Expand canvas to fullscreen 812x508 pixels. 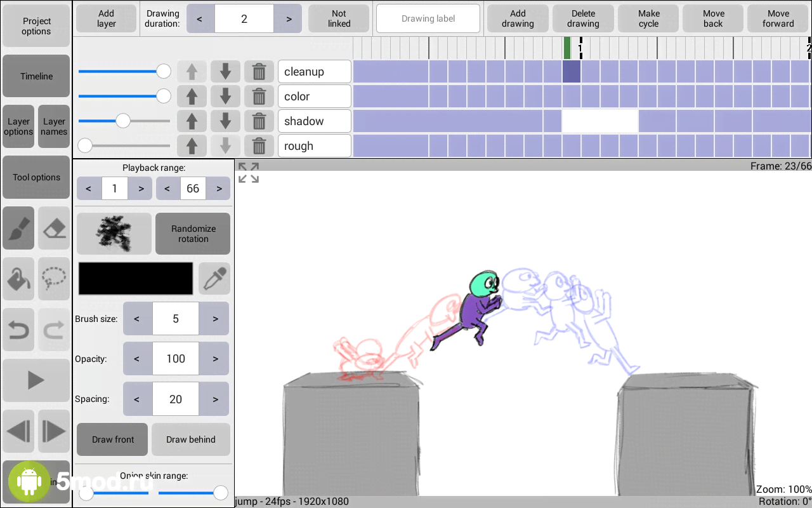tap(249, 173)
